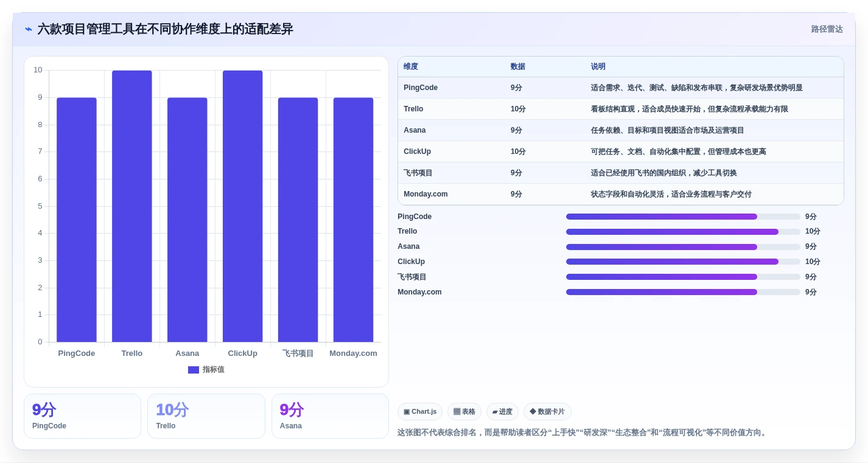The height and width of the screenshot is (463, 868).
Task: Click the 飞书项目 bar in the chart
Action: pyautogui.click(x=298, y=220)
